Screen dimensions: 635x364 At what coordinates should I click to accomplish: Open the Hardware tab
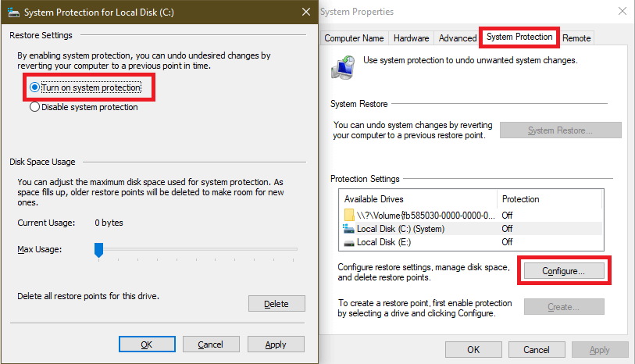(x=411, y=38)
